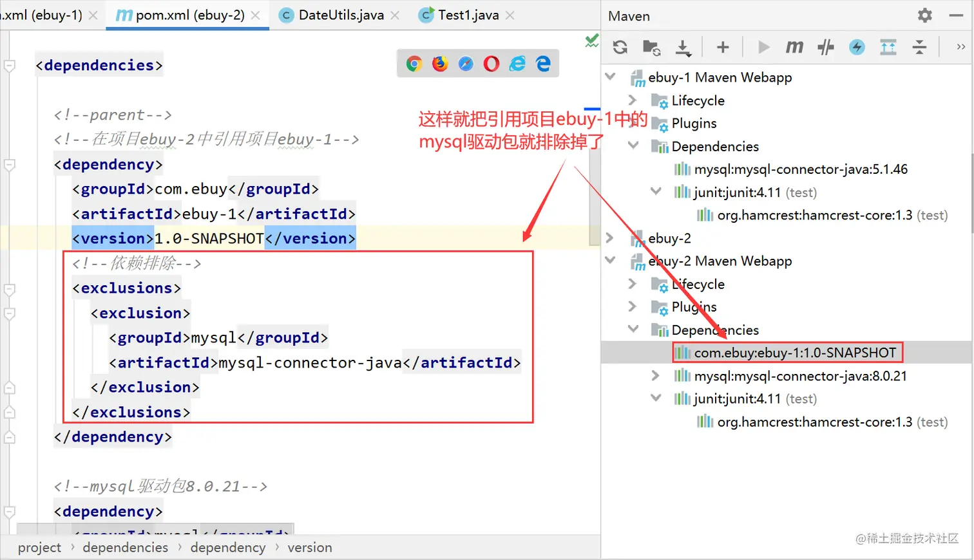The height and width of the screenshot is (560, 974).
Task: Toggle skip tests mode in Maven toolbar
Action: click(857, 47)
